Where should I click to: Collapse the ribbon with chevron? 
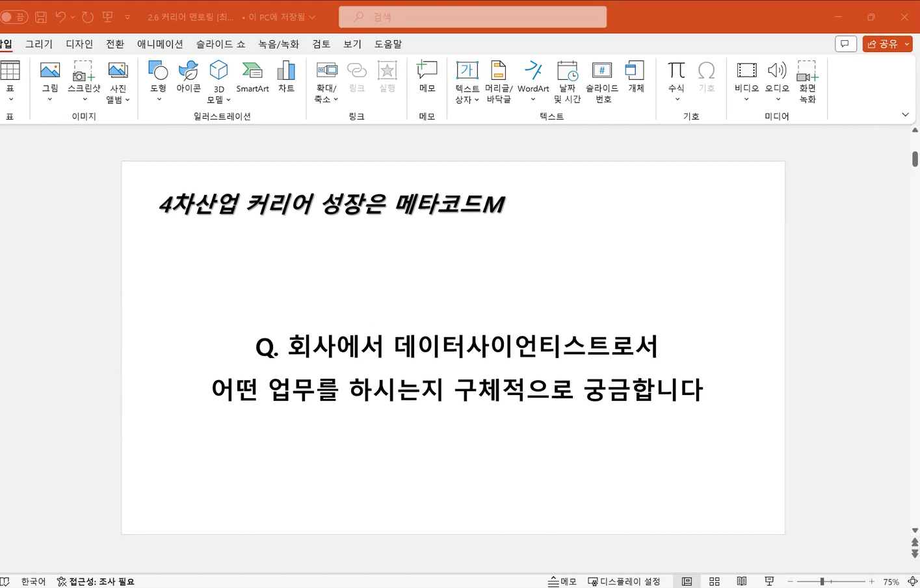click(905, 115)
